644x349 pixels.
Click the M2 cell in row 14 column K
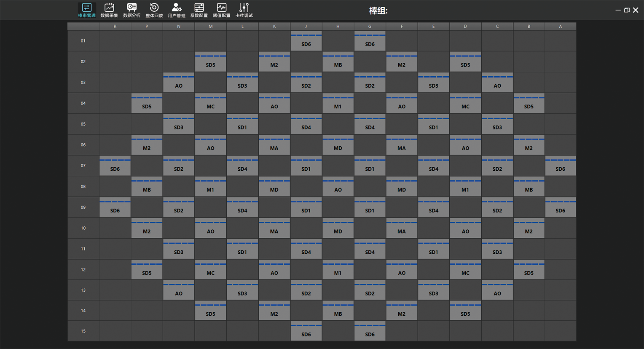(274, 311)
